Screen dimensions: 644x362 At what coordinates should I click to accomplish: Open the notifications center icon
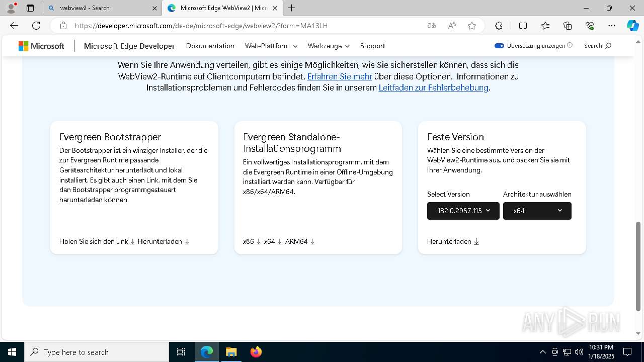627,352
